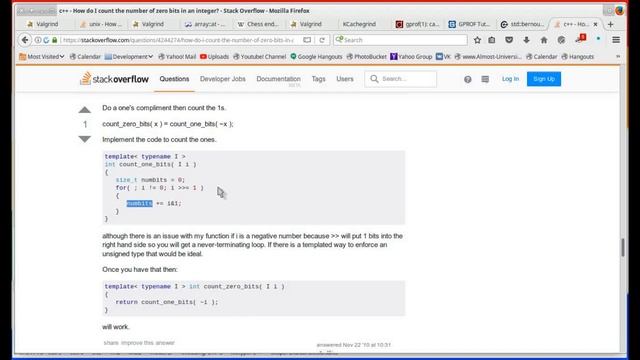Click the text 'Once you have that then:'
640x360 pixels.
[140, 269]
